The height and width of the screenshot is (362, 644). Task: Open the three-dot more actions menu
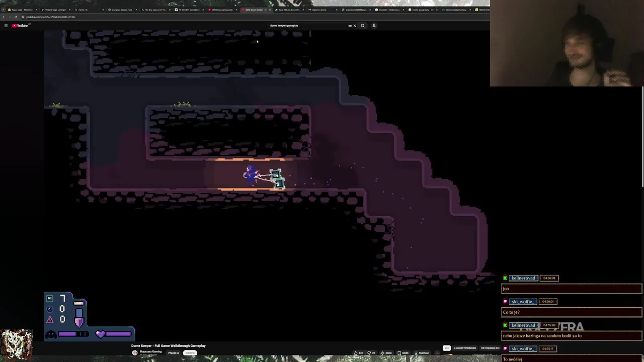(x=437, y=353)
